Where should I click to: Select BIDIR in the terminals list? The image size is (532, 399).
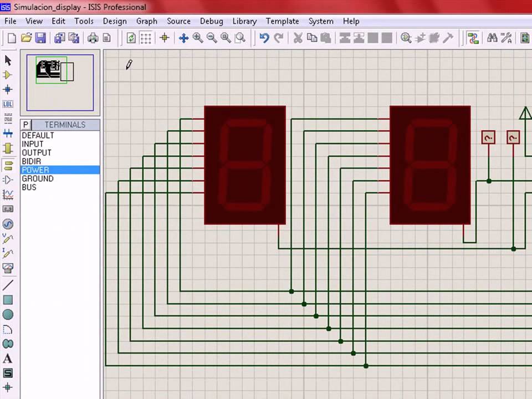[60, 161]
